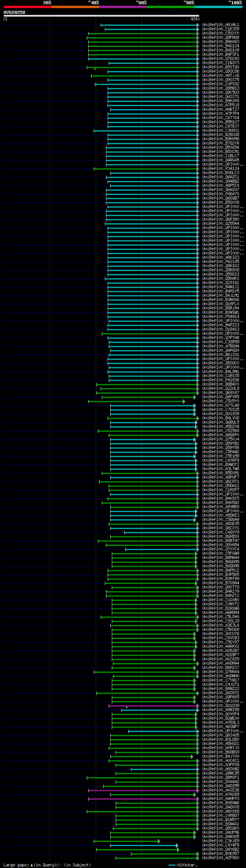Open hit UniRef100_C1E3S9
The width and height of the screenshot is (246, 868).
[x=221, y=29]
